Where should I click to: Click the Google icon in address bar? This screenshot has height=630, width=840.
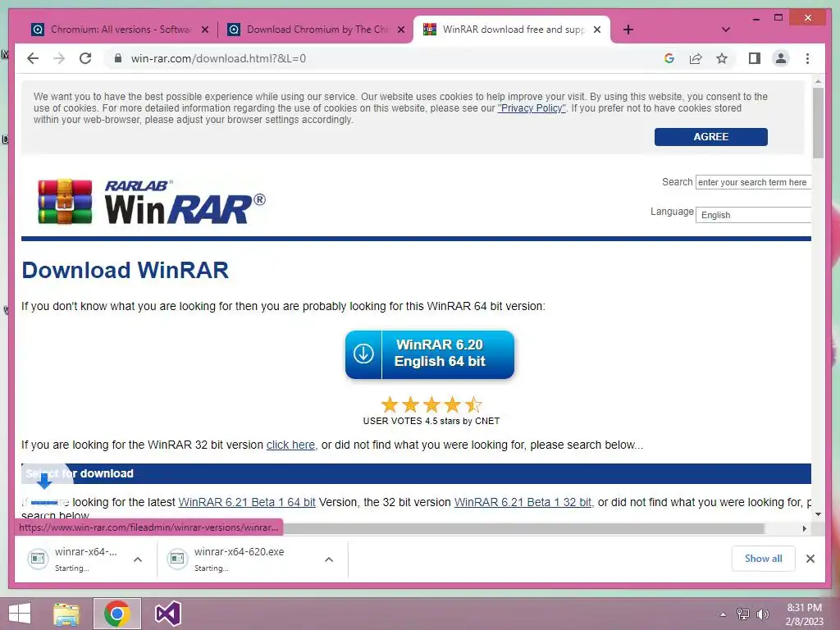669,58
